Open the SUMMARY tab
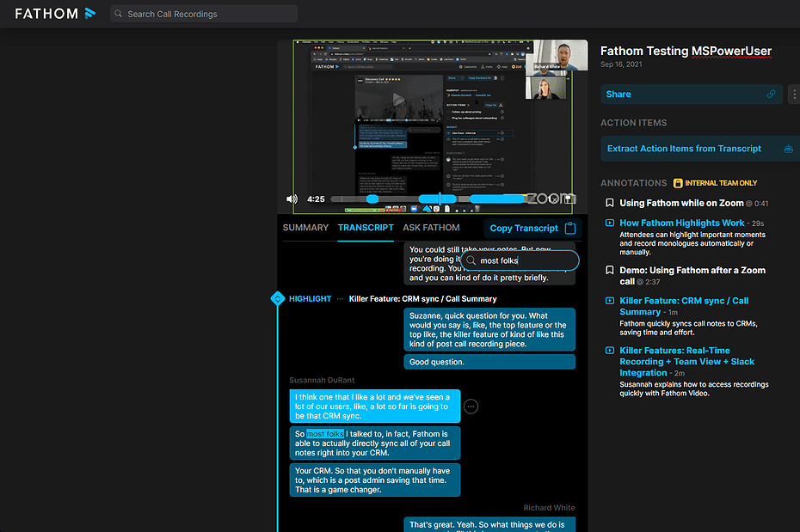Viewport: 800px width, 532px height. click(x=305, y=228)
